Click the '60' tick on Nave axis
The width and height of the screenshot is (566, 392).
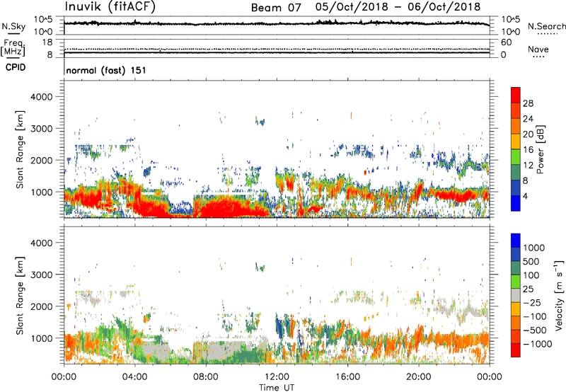506,42
